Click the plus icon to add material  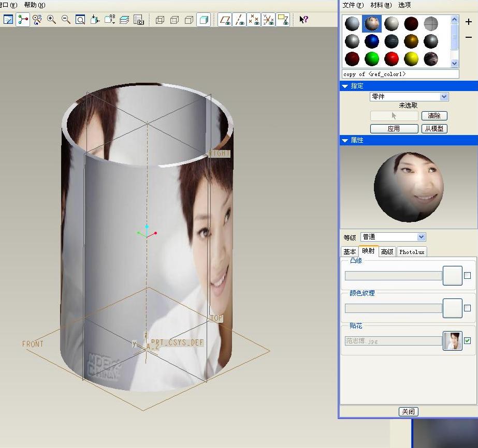pyautogui.click(x=468, y=22)
